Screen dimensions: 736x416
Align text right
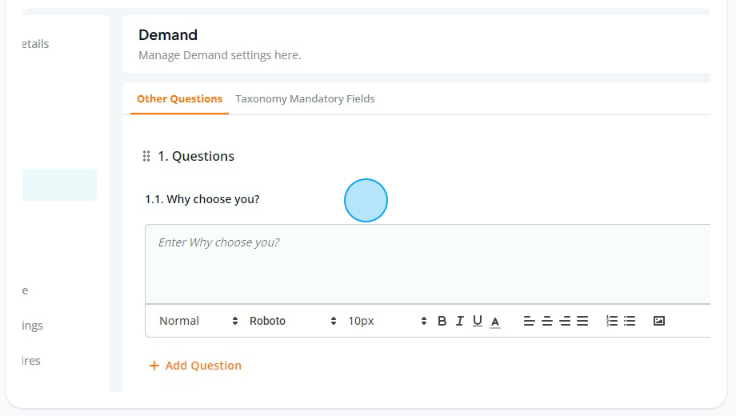coord(565,321)
